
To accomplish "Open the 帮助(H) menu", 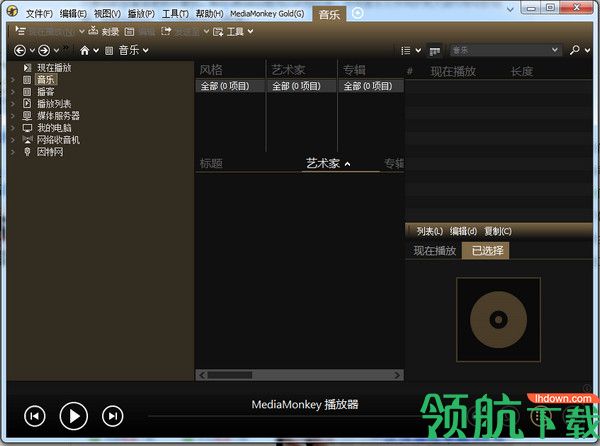I will (x=209, y=14).
